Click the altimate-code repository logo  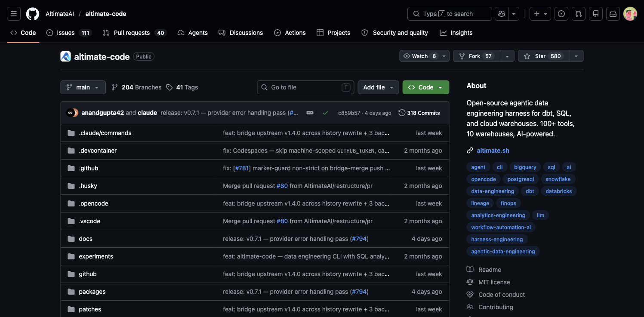(x=65, y=56)
